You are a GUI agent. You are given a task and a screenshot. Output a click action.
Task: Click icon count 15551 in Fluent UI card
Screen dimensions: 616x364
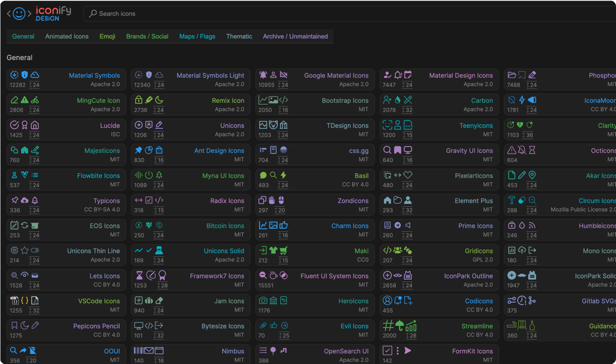point(266,285)
